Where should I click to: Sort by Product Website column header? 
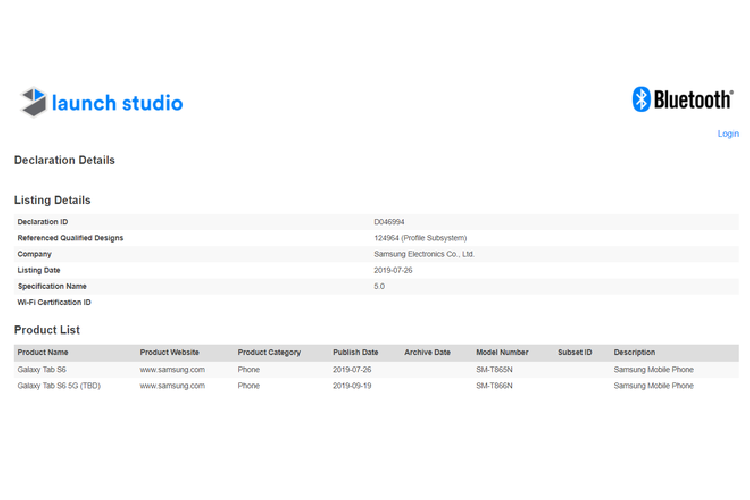tap(170, 353)
